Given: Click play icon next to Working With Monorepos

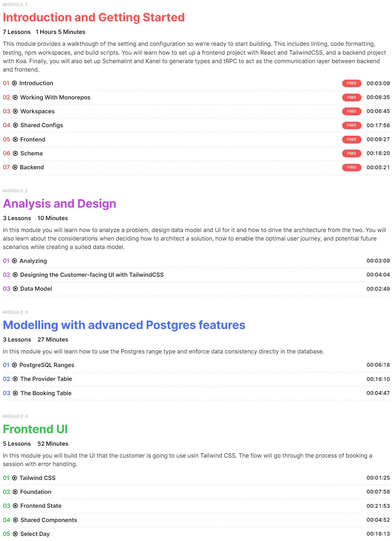Looking at the screenshot, I should (15, 97).
